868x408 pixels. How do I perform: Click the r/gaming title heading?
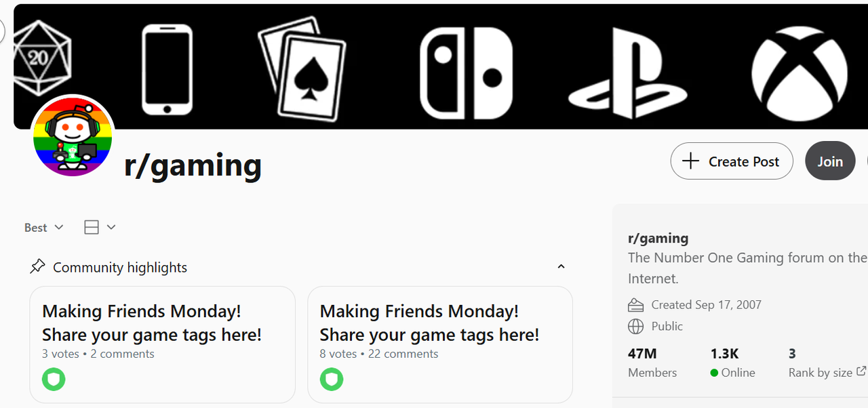[193, 165]
